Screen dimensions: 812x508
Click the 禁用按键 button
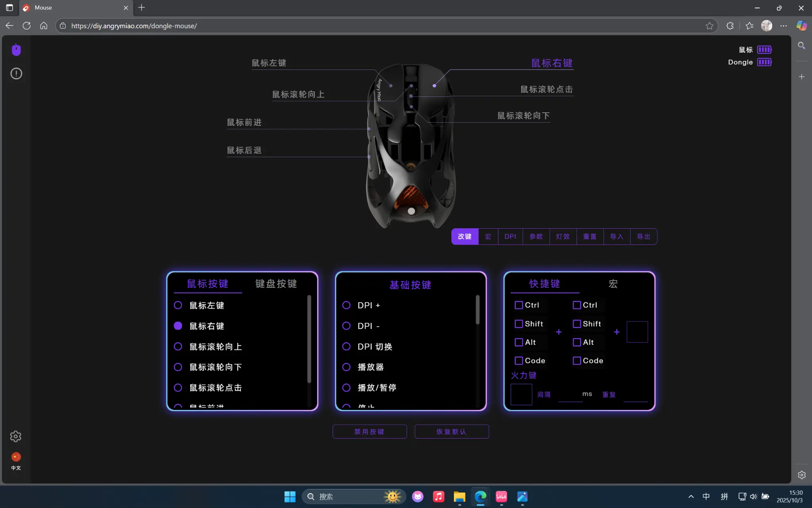tap(369, 431)
